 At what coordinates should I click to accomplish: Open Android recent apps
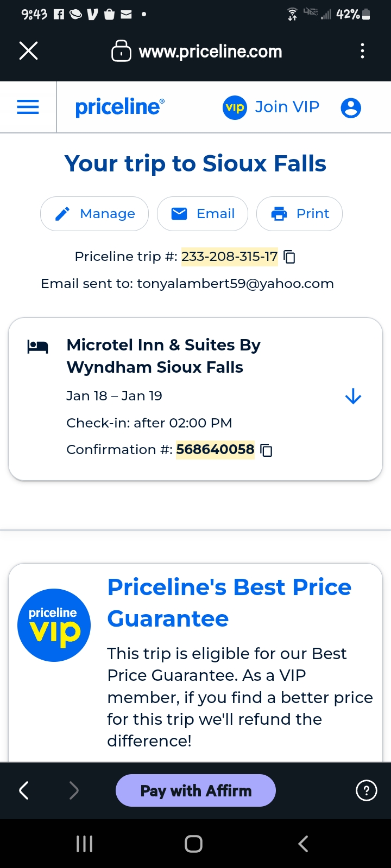tap(85, 844)
